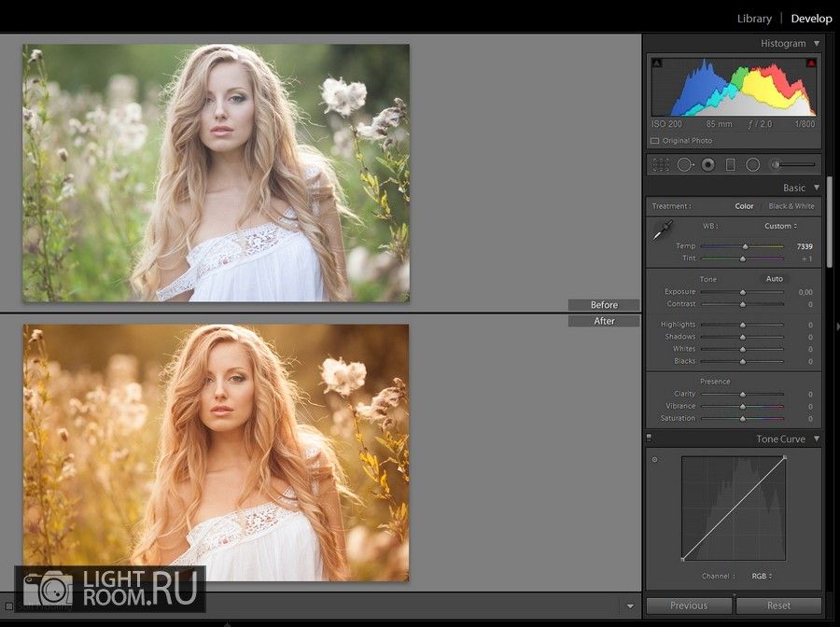Viewport: 840px width, 627px height.
Task: Adjust the Whites slider handle
Action: (x=743, y=349)
